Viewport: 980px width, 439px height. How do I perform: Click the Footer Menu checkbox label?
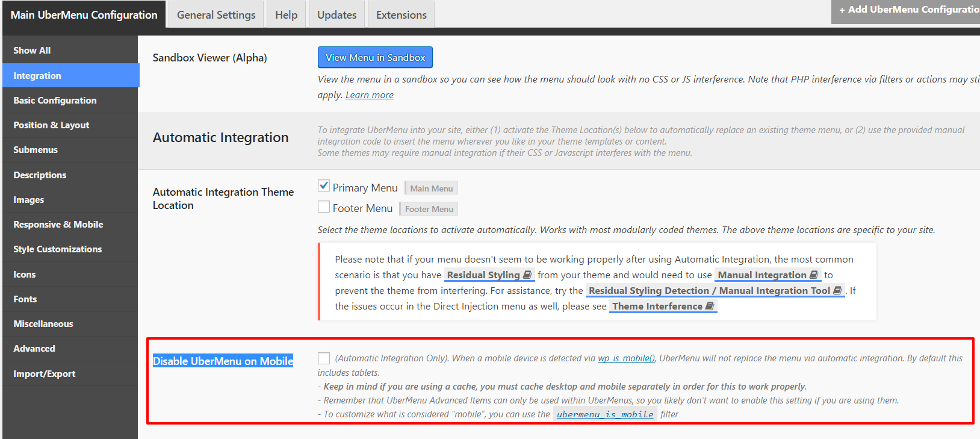pos(362,208)
